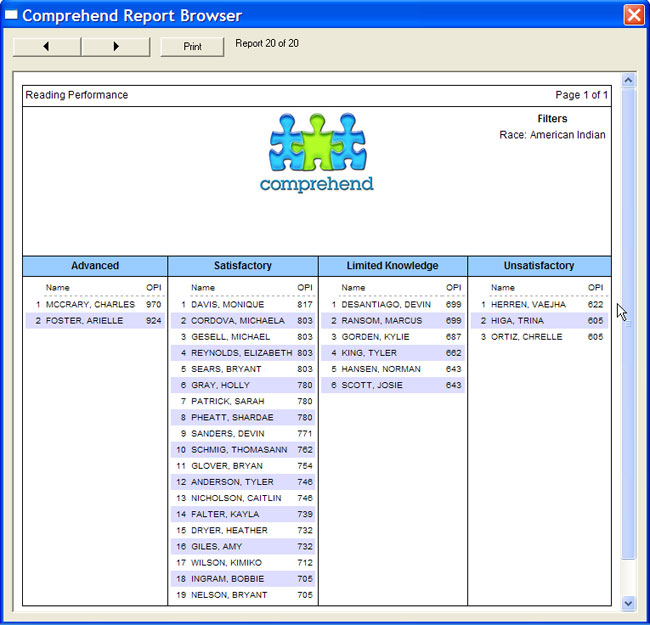This screenshot has height=625, width=650.
Task: Click the Filters heading
Action: [552, 119]
